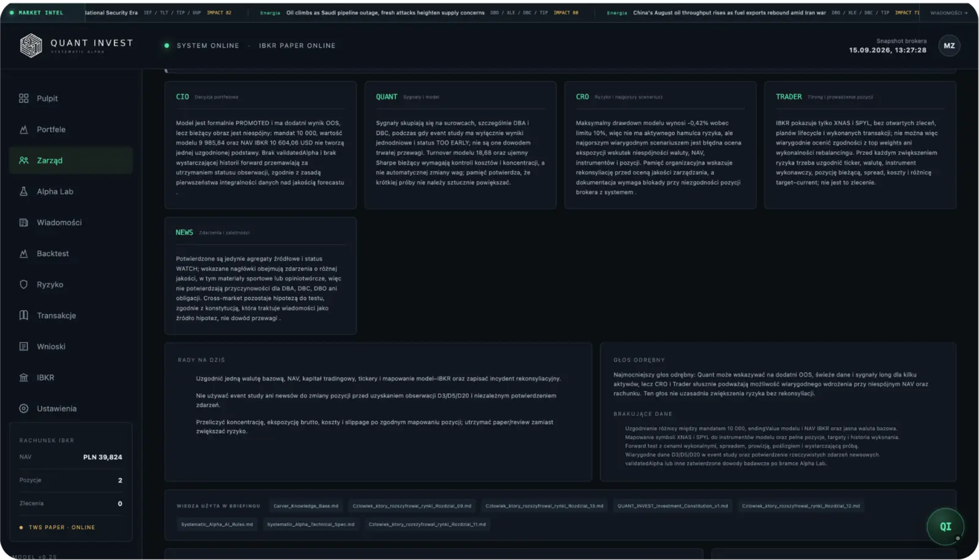Viewport: 979px width, 560px height.
Task: Open QUANT_INVEST_Investment_Constitution_v1.md chip
Action: [x=672, y=506]
